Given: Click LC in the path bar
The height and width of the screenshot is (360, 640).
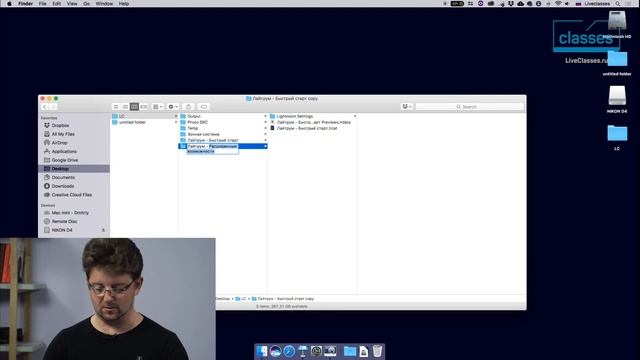Looking at the screenshot, I should pyautogui.click(x=241, y=299).
